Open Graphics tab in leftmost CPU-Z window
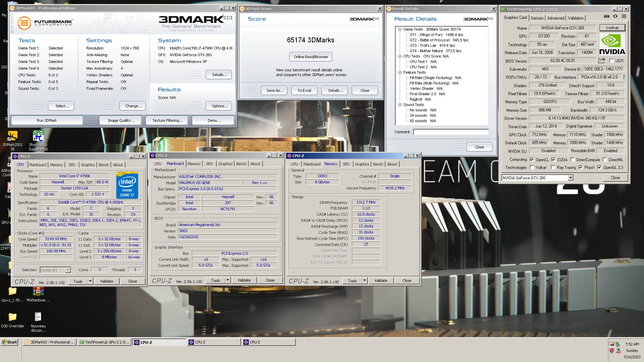Screen dimensions: 644x362 click(x=88, y=165)
